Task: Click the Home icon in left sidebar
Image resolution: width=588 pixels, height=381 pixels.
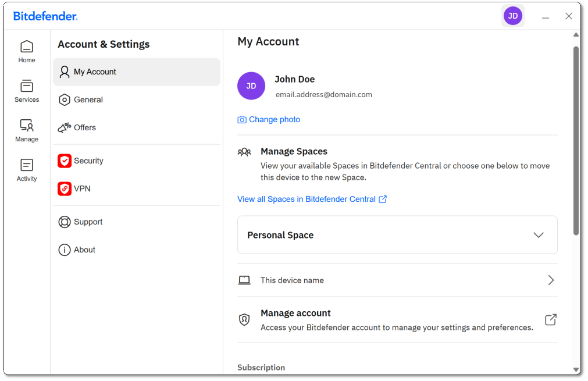Action: click(27, 47)
